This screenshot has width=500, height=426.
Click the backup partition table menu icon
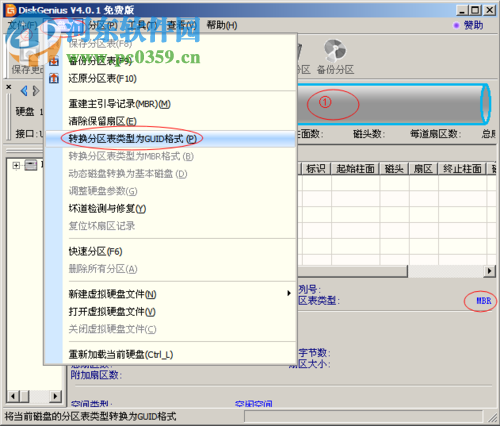pyautogui.click(x=54, y=61)
